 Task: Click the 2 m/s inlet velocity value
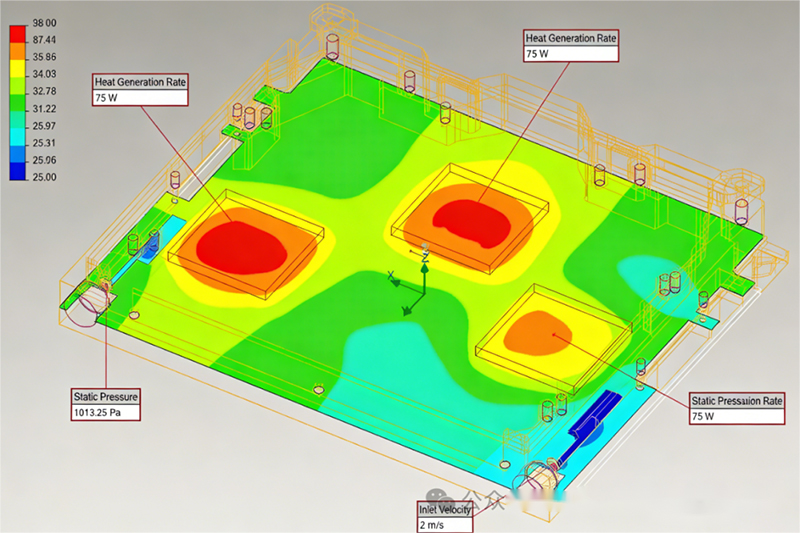444,525
